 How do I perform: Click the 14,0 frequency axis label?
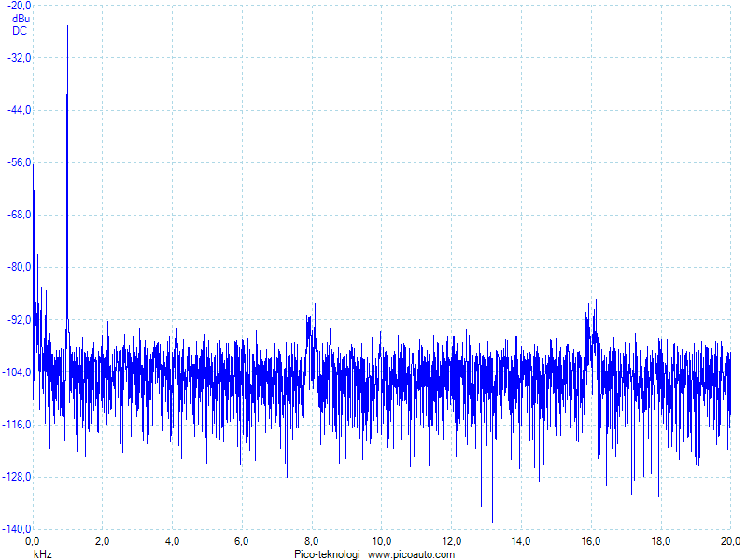coord(521,541)
